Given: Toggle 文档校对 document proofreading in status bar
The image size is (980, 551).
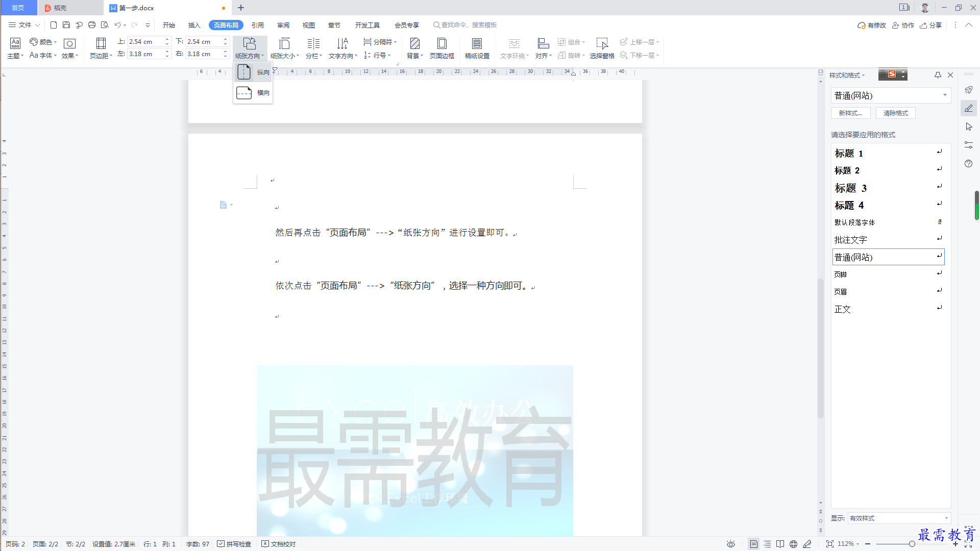Looking at the screenshot, I should [x=279, y=544].
